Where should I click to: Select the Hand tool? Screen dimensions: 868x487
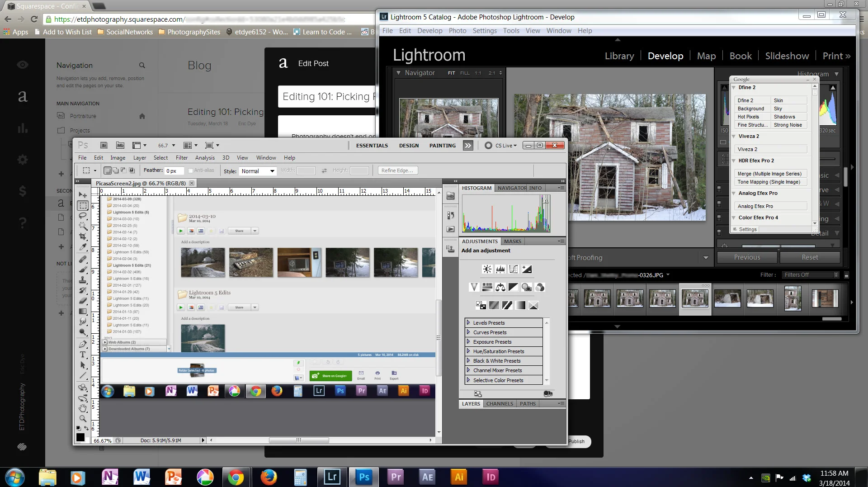click(x=83, y=408)
